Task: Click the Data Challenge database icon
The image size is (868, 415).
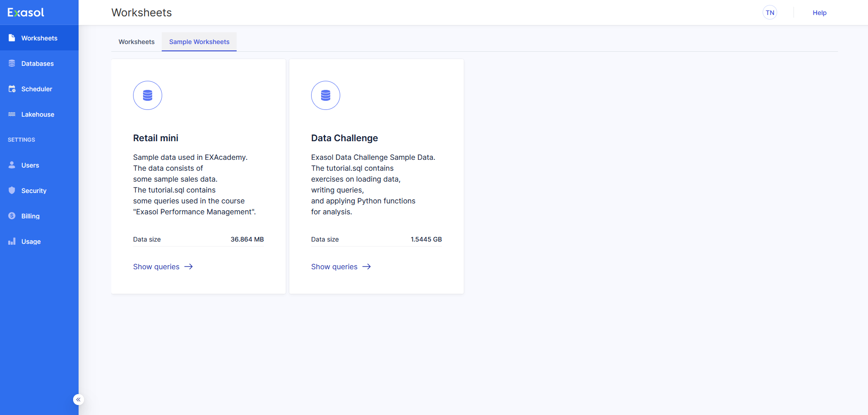Action: click(x=326, y=95)
